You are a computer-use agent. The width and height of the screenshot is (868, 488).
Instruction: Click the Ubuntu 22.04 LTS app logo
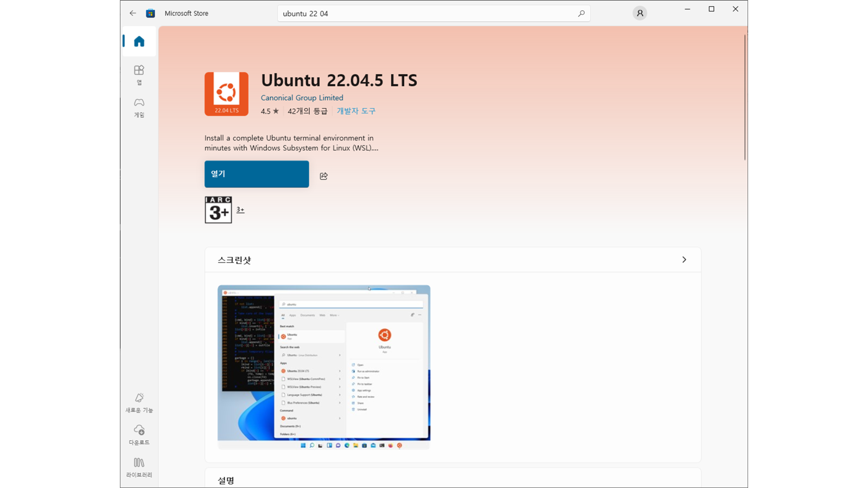[226, 94]
